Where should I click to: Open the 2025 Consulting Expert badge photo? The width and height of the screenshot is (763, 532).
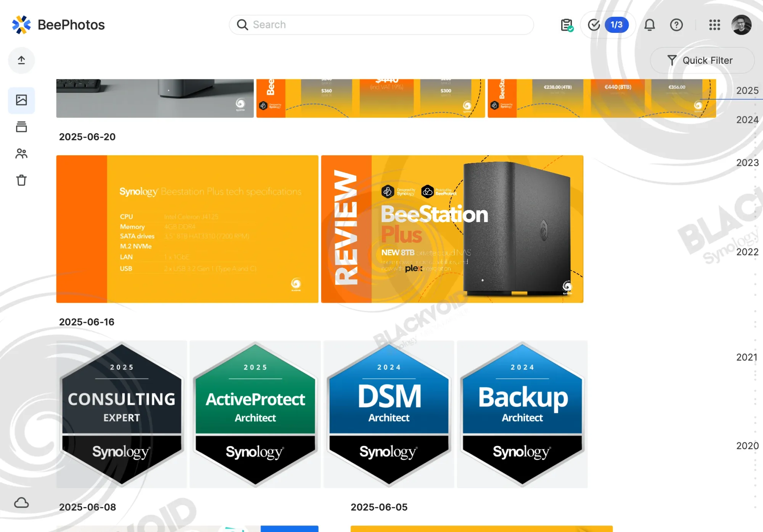122,414
